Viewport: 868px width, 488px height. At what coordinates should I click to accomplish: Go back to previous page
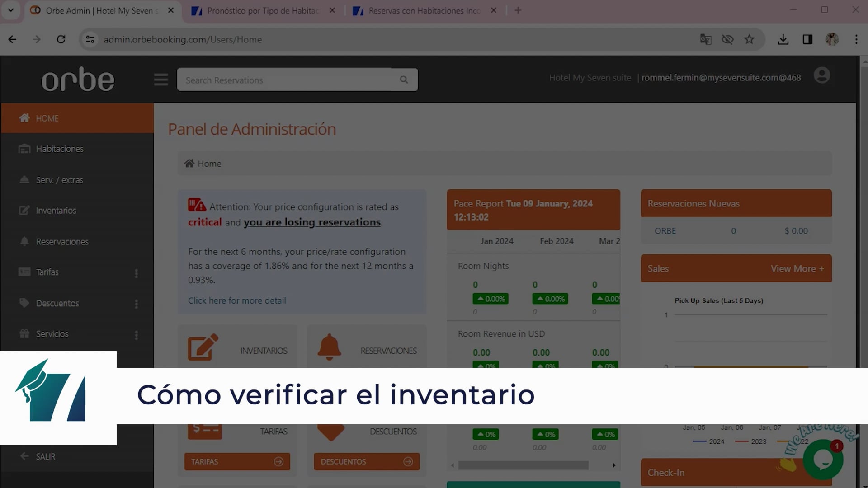pyautogui.click(x=12, y=40)
